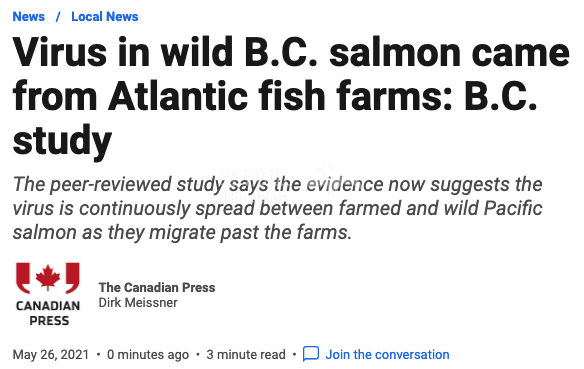Image resolution: width=584 pixels, height=369 pixels.
Task: Click the word study in the headline
Action: tap(62, 141)
